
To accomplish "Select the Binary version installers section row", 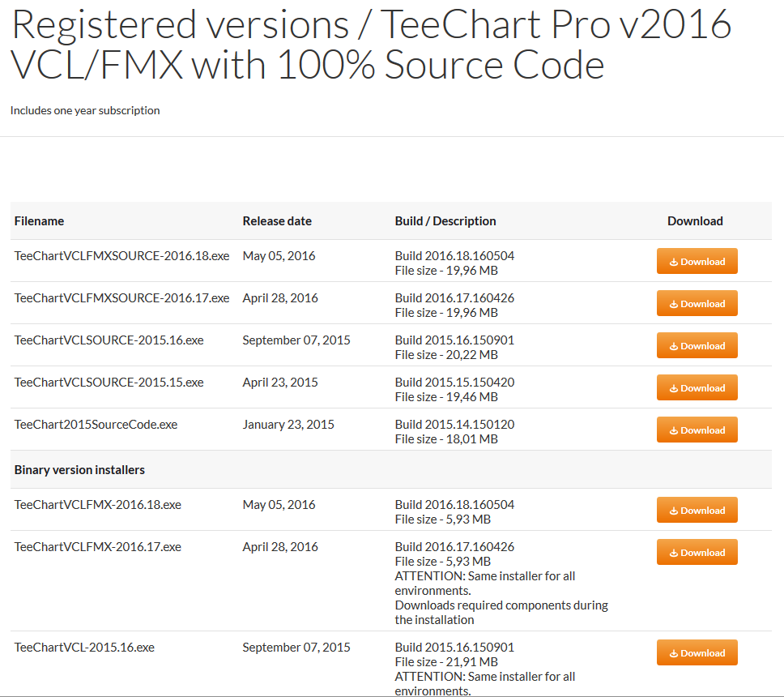I will [x=391, y=469].
